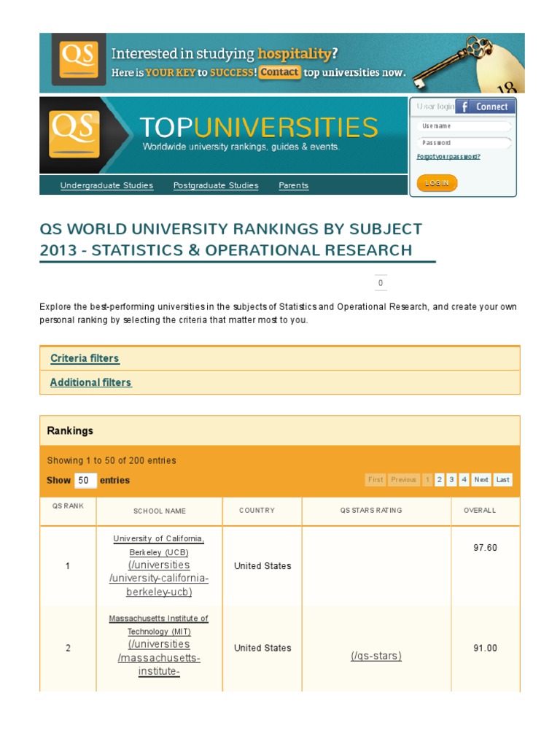Open the Parents menu item
560x747 pixels.
(x=293, y=185)
